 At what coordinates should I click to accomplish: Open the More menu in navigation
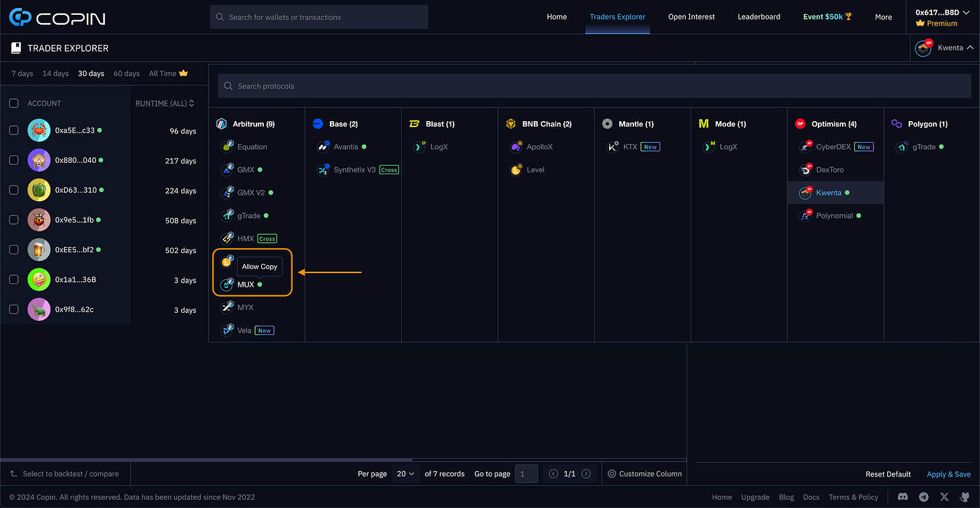[x=883, y=17]
